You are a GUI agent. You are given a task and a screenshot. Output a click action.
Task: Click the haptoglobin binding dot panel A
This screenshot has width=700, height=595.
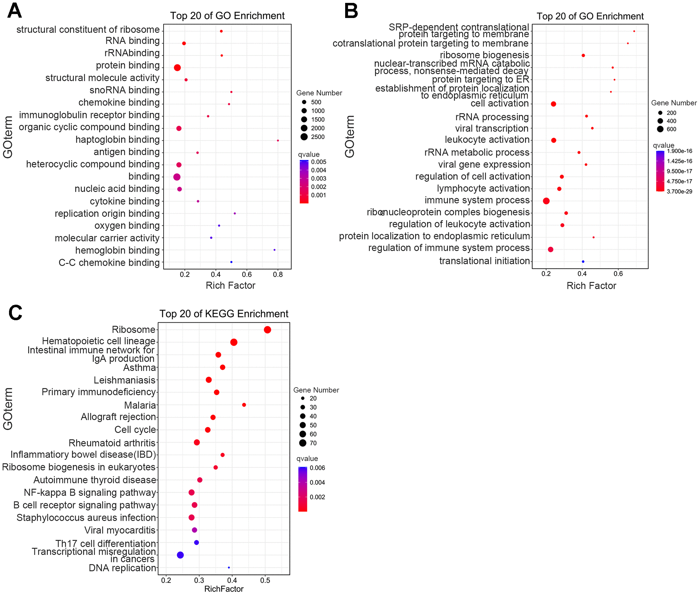(278, 145)
